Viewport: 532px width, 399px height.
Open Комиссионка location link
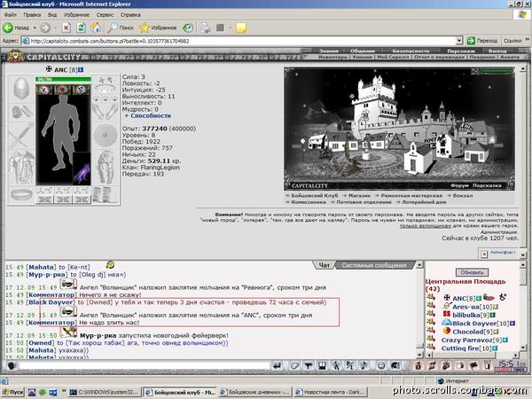coord(309,202)
